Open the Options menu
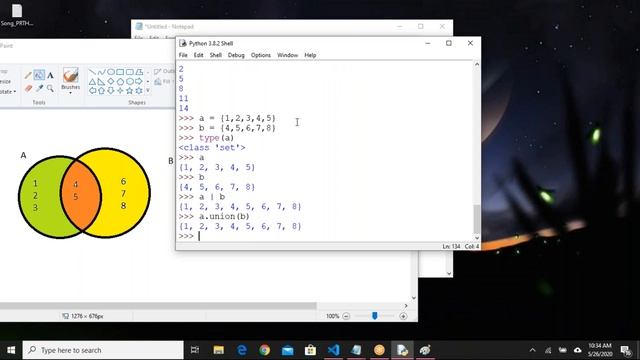Viewport: 640px width, 360px height. click(261, 55)
